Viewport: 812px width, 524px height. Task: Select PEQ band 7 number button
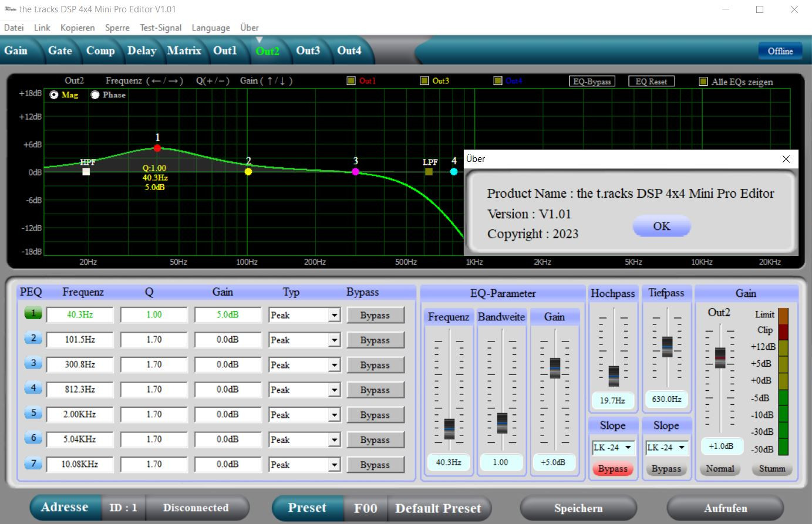coord(33,464)
